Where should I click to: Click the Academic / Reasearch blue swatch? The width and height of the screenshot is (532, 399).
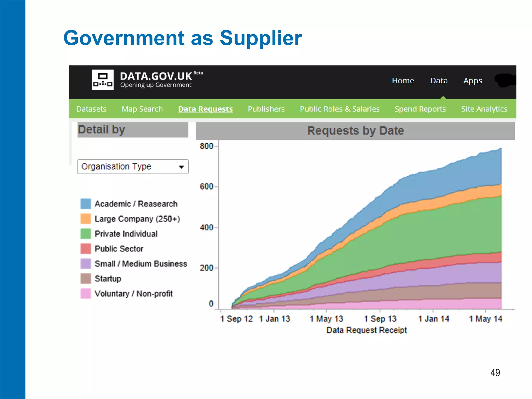86,204
